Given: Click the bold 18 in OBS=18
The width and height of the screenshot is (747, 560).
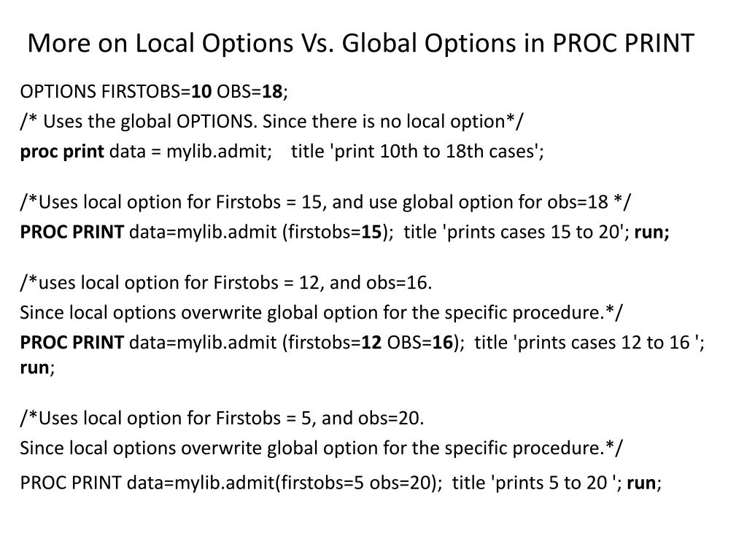Looking at the screenshot, I should [x=273, y=91].
